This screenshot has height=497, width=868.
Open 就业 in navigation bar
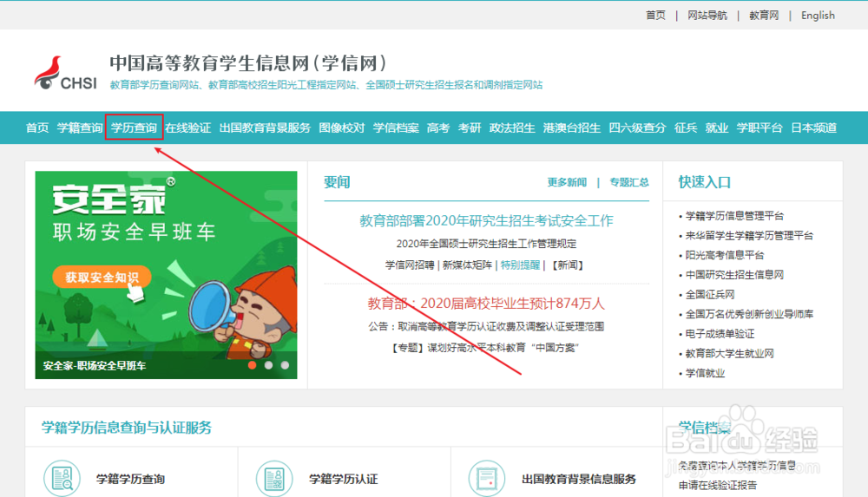716,128
